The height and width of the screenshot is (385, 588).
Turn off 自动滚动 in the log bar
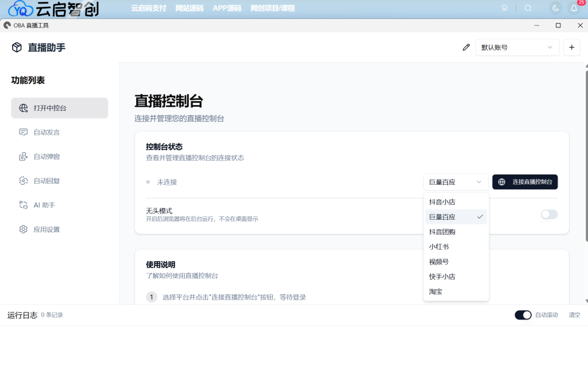click(x=523, y=314)
